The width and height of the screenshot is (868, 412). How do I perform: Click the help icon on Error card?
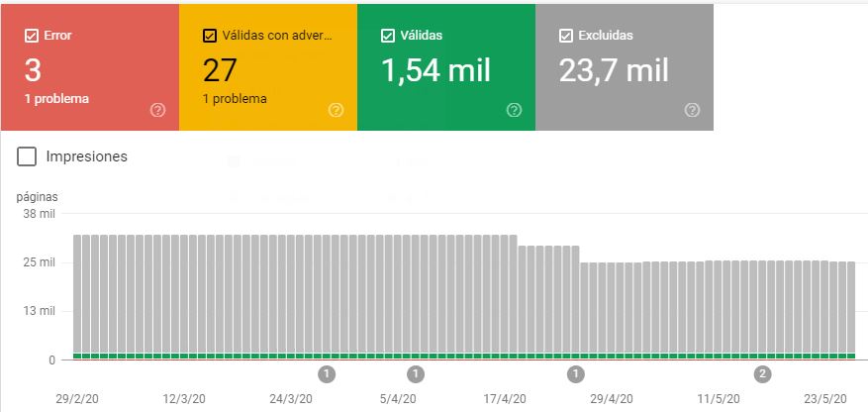click(x=157, y=110)
